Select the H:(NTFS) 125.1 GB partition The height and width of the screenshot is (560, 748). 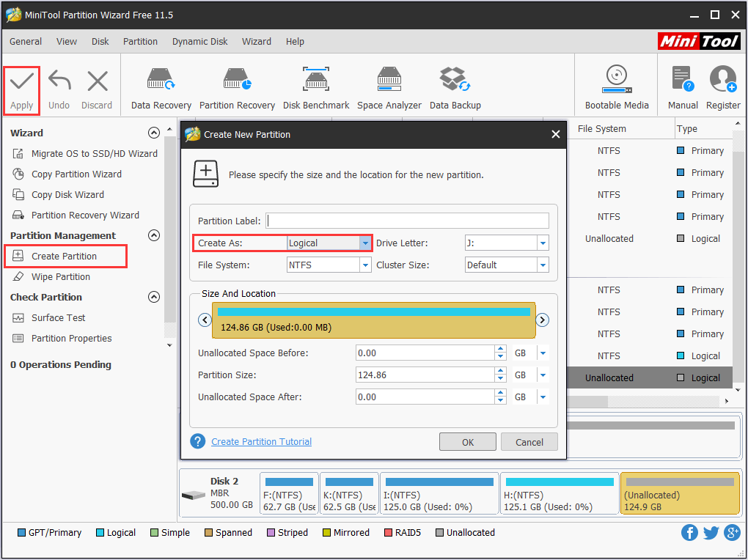click(559, 493)
